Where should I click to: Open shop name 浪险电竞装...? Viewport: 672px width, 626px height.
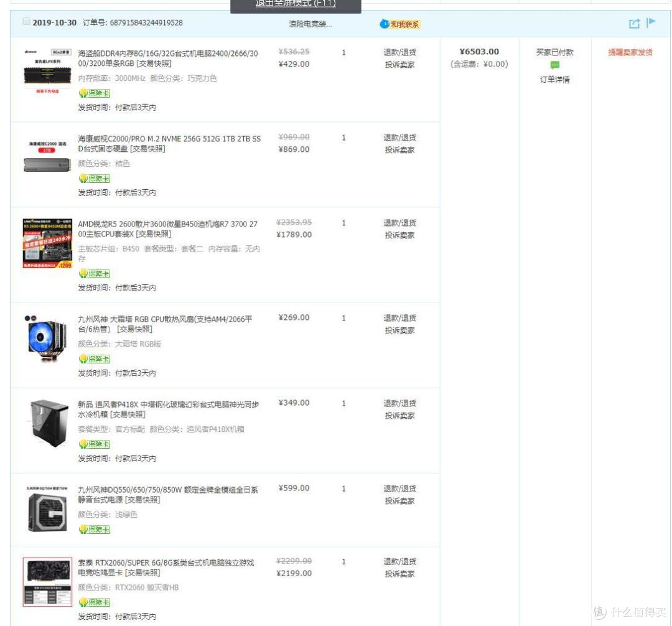(x=310, y=24)
